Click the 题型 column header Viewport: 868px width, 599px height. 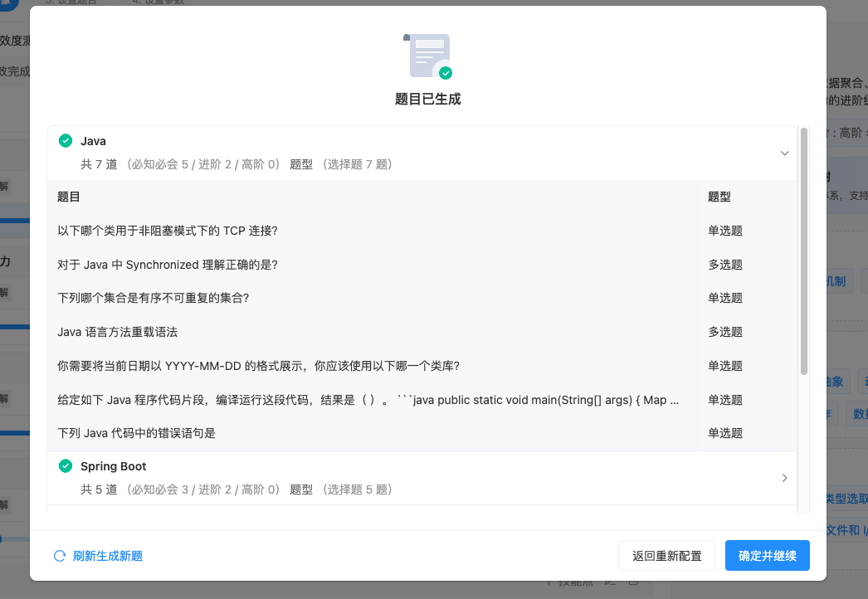click(x=719, y=197)
